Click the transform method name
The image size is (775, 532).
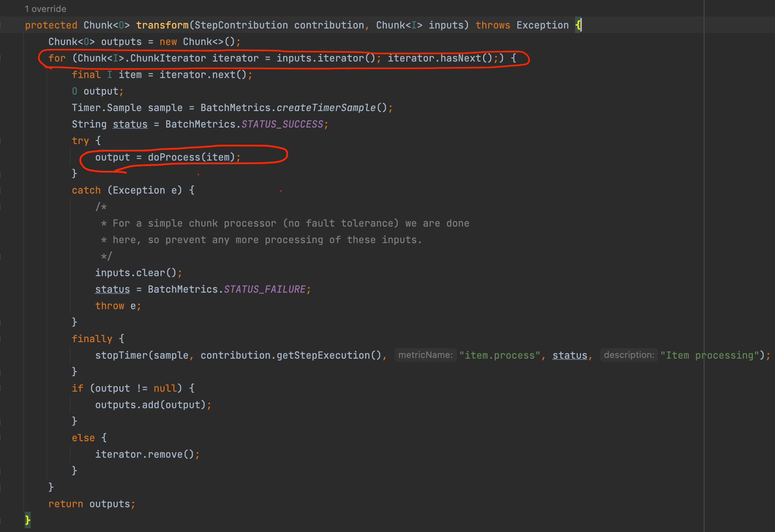click(162, 25)
